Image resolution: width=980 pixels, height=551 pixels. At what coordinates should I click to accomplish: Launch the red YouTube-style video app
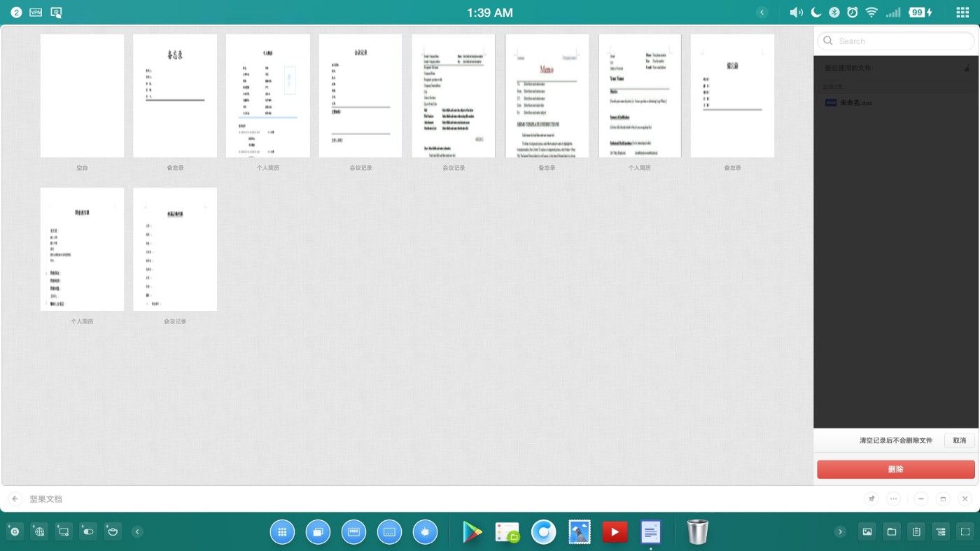[615, 532]
